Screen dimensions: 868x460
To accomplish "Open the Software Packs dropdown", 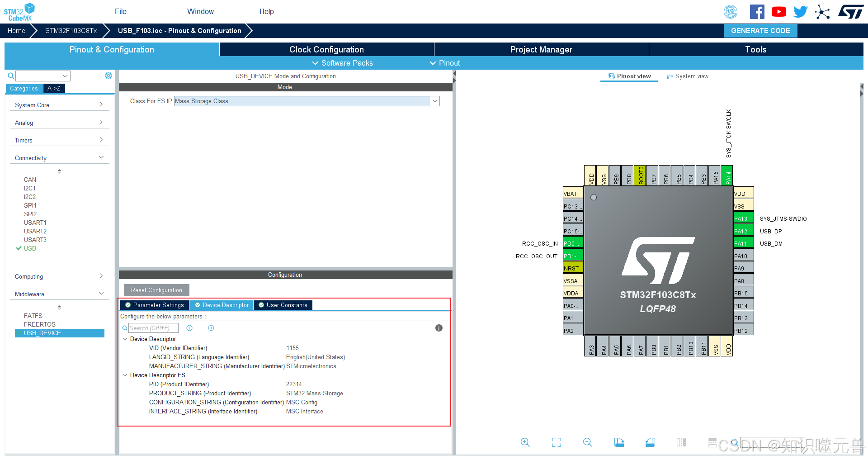I will [x=343, y=63].
